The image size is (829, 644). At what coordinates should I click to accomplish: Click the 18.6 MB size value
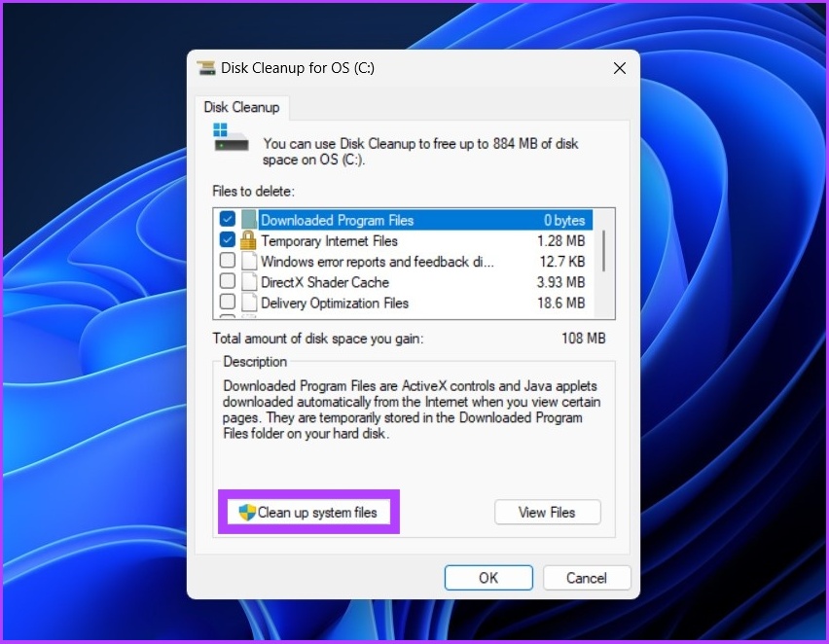pos(561,303)
